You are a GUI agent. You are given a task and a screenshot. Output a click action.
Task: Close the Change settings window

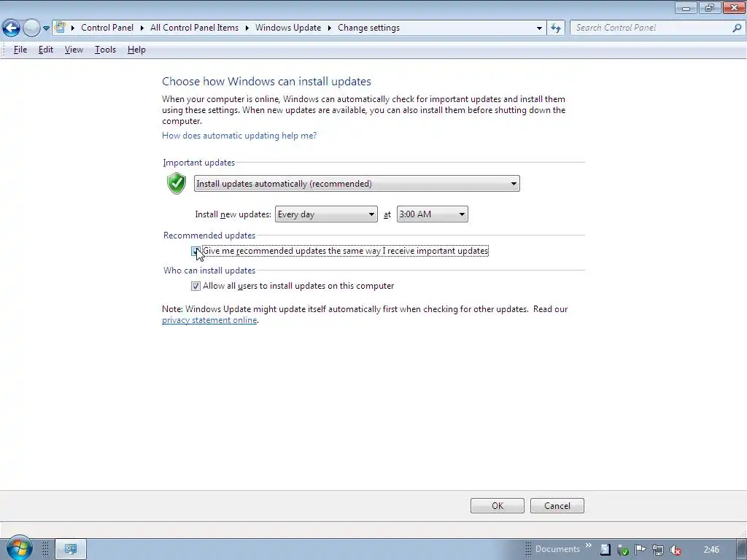[734, 8]
